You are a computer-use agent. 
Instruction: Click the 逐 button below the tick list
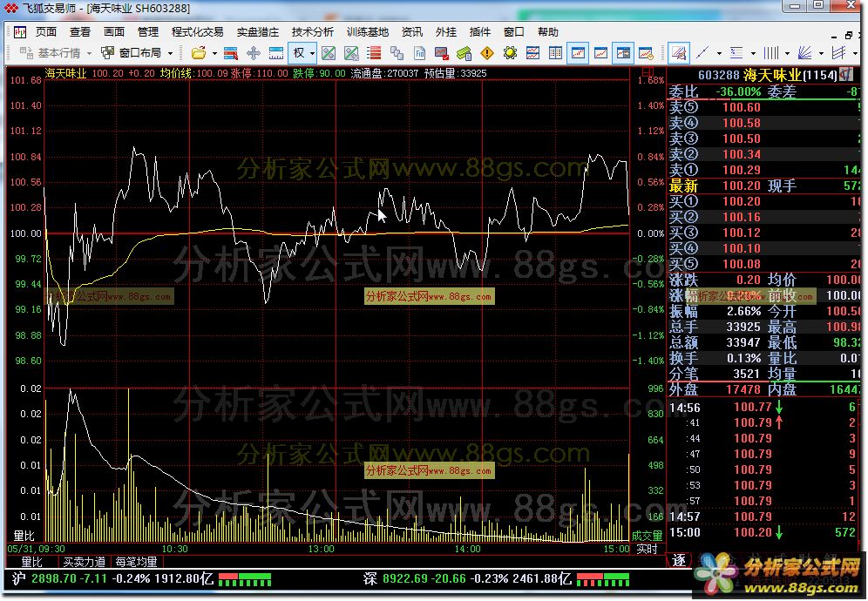point(679,560)
